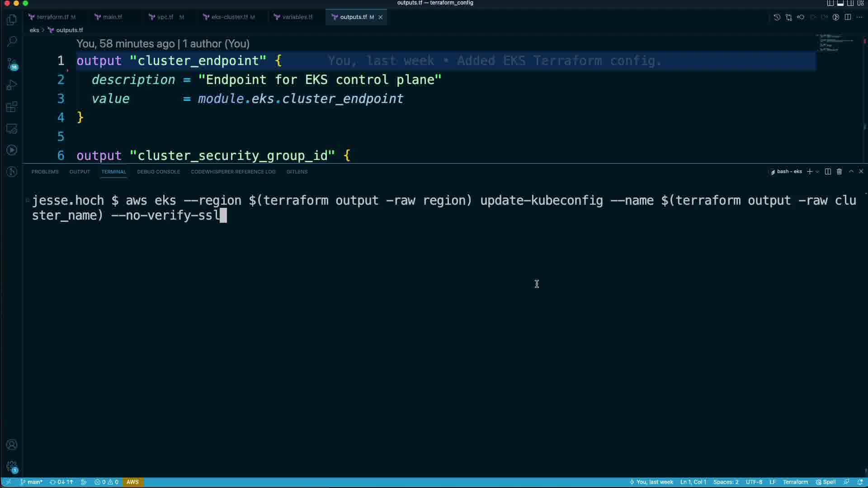Click the AWS status bar button
This screenshot has height=488, width=868.
pos(132,482)
